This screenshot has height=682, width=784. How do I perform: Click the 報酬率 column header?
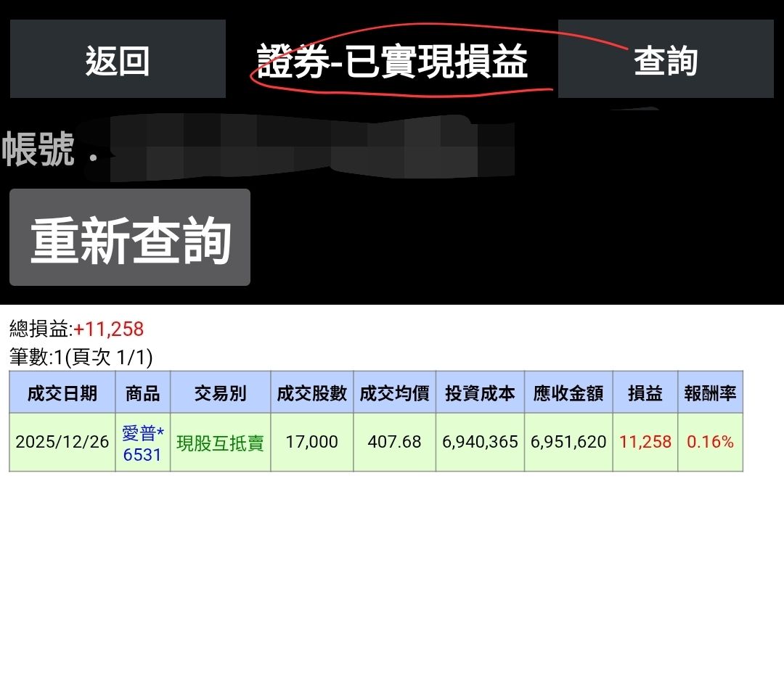coord(709,393)
